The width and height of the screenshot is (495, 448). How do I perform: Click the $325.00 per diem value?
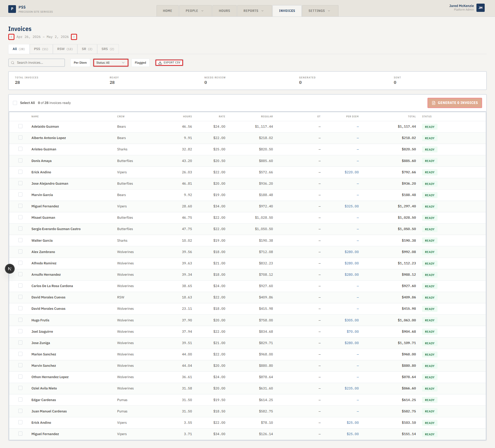352,206
